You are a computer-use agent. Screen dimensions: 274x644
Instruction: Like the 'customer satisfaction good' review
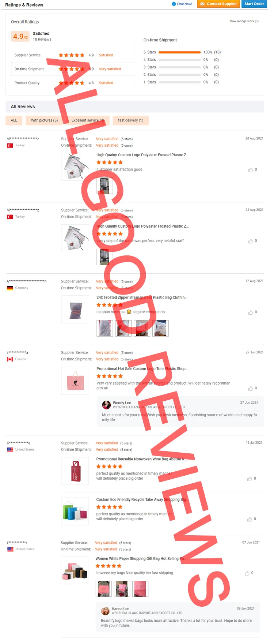click(251, 170)
